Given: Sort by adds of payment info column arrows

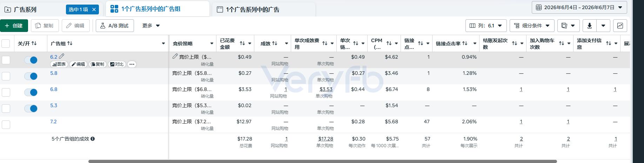Looking at the screenshot, I should [609, 43].
